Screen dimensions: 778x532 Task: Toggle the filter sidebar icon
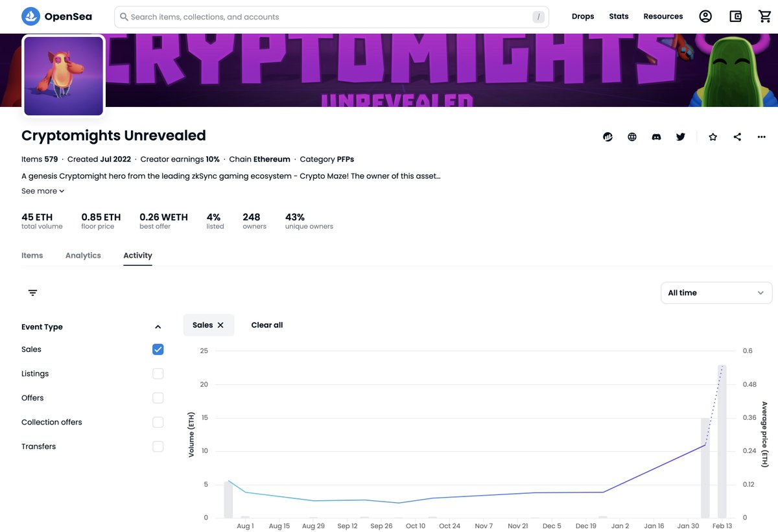[32, 293]
